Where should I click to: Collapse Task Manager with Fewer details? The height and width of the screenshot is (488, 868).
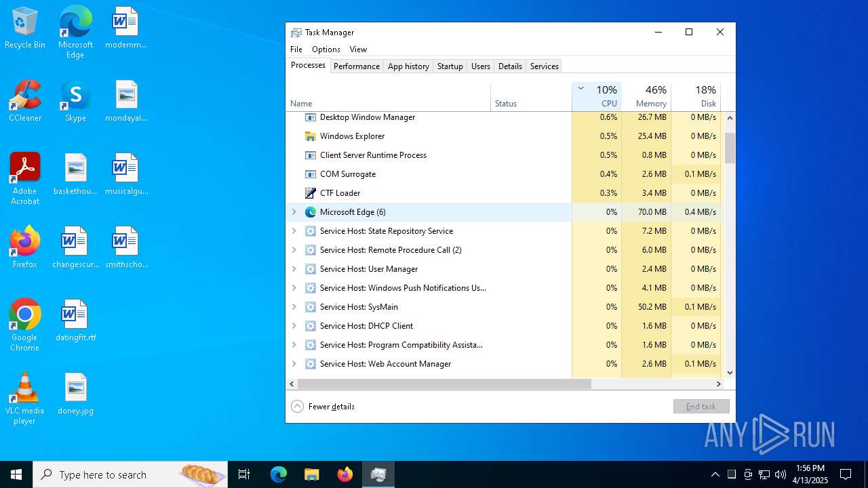[x=323, y=407]
